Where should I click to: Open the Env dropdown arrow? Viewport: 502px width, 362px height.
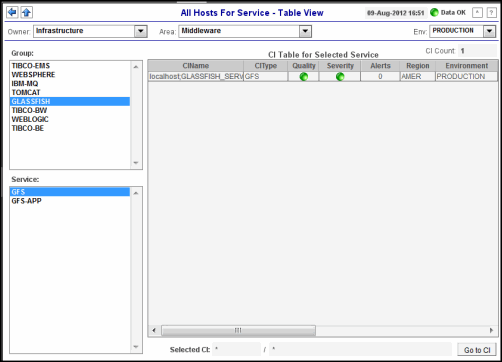pos(489,31)
